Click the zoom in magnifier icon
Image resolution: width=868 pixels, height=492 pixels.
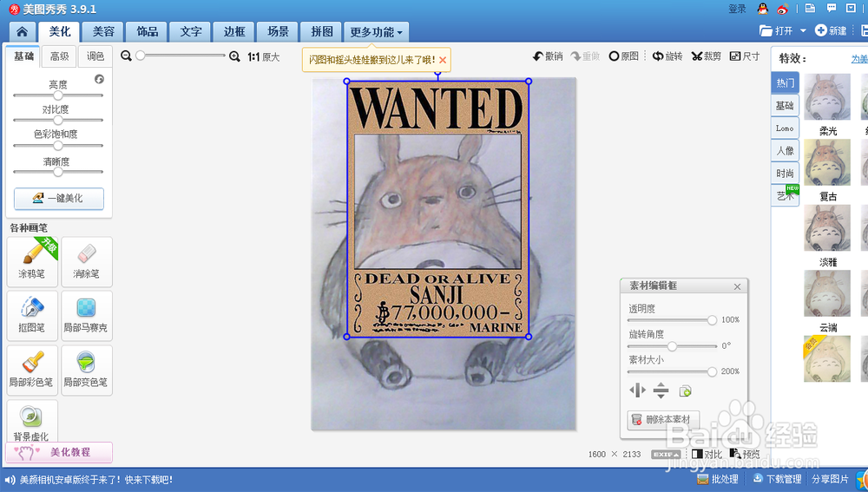coord(234,56)
